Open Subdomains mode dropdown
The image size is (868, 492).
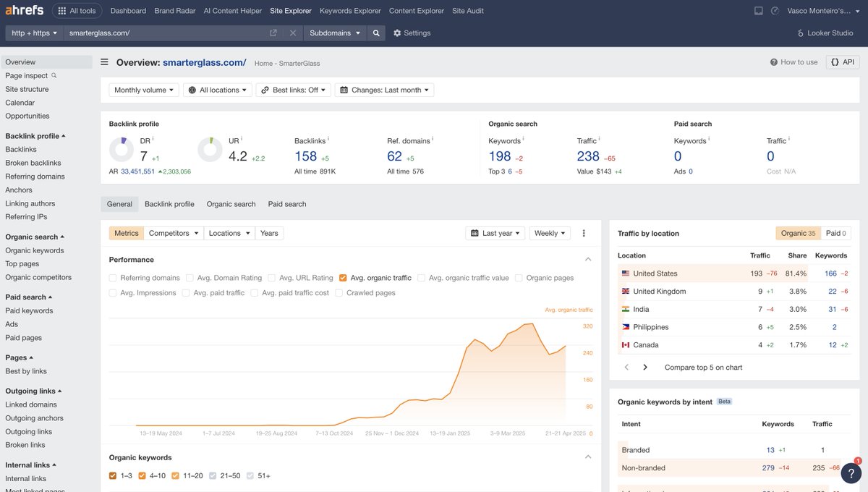point(335,33)
